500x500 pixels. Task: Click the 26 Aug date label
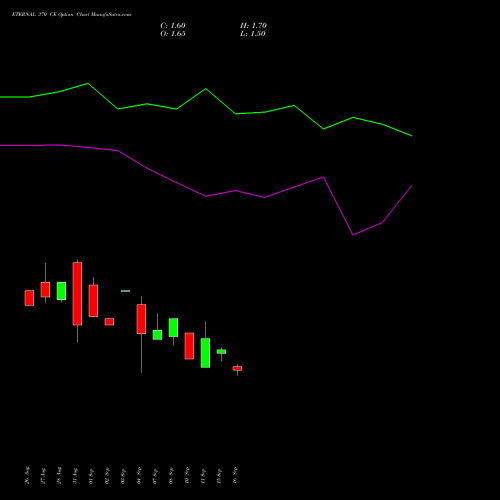coord(27,475)
